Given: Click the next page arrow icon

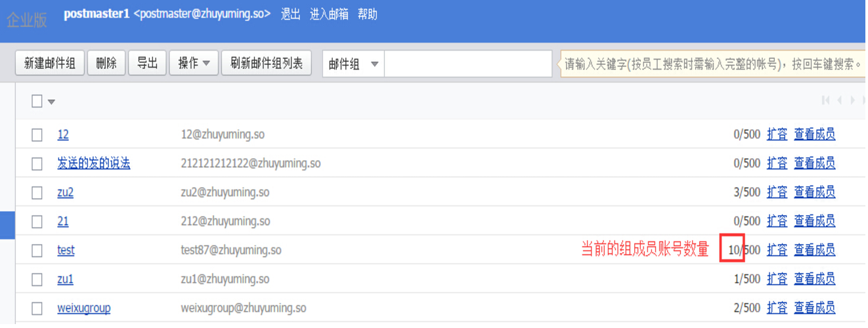Looking at the screenshot, I should (x=853, y=100).
